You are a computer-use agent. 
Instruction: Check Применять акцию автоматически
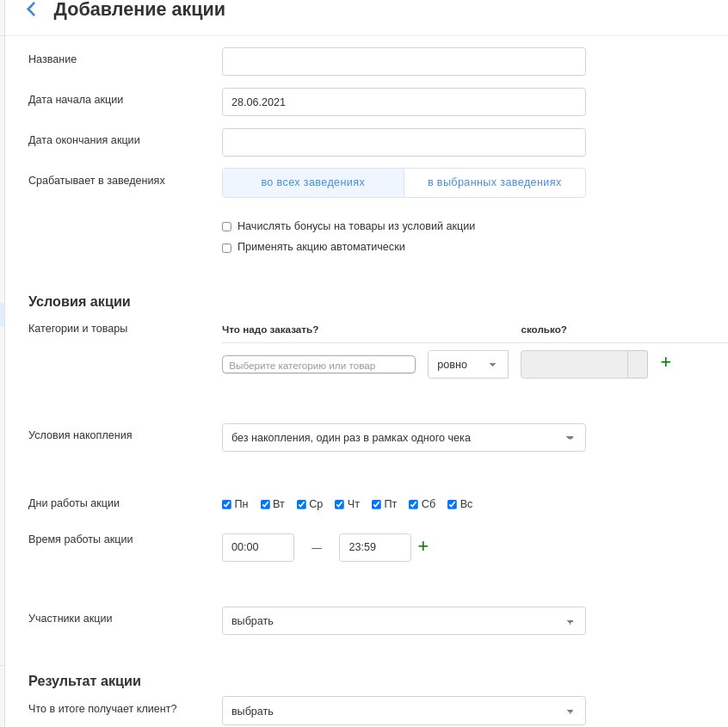tap(226, 248)
